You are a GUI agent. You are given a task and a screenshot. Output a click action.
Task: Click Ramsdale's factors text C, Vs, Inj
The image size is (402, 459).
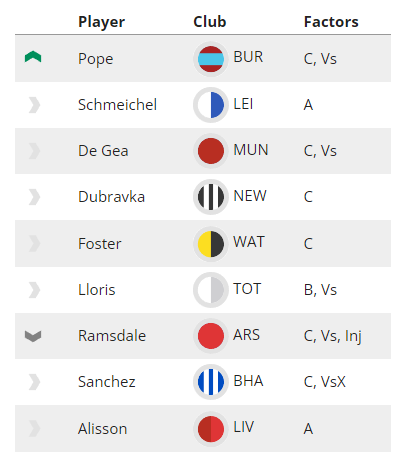332,336
